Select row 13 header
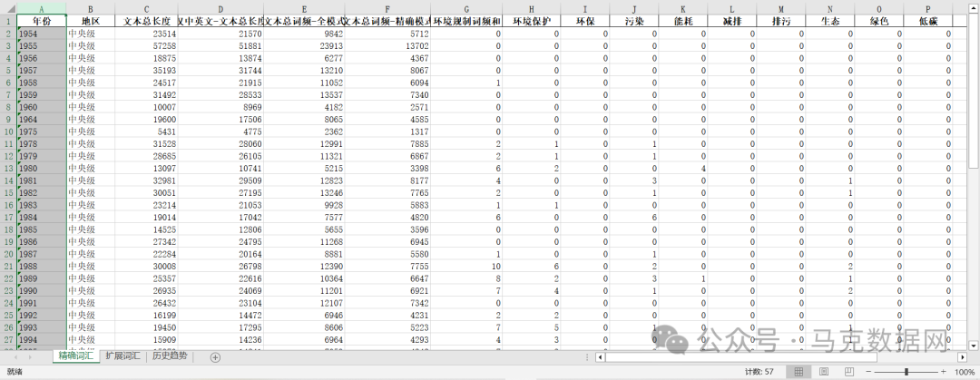The width and height of the screenshot is (980, 380). tap(8, 168)
